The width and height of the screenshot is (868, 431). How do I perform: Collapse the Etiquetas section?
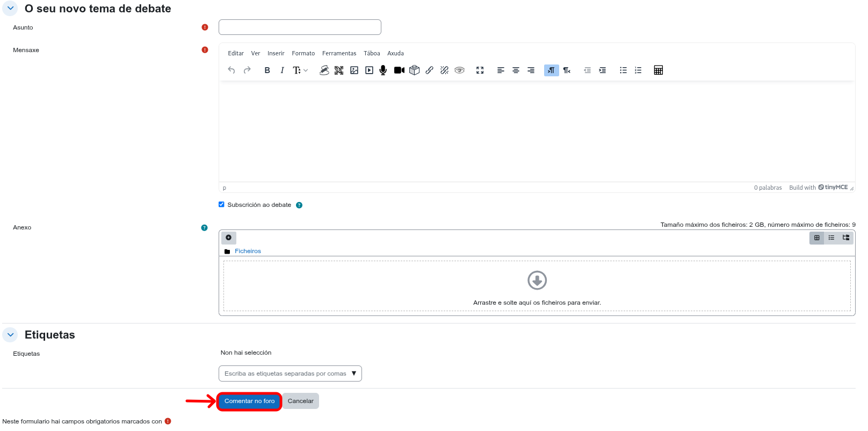10,335
